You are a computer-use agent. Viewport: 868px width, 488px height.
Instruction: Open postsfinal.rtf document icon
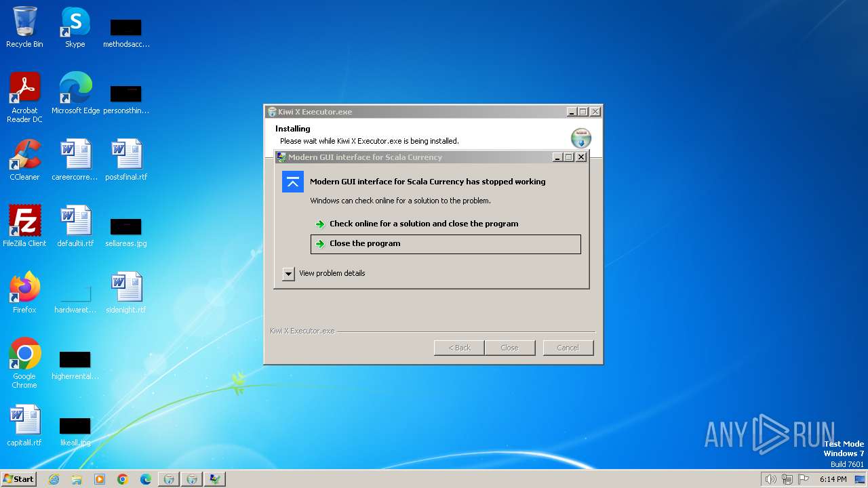pos(126,160)
